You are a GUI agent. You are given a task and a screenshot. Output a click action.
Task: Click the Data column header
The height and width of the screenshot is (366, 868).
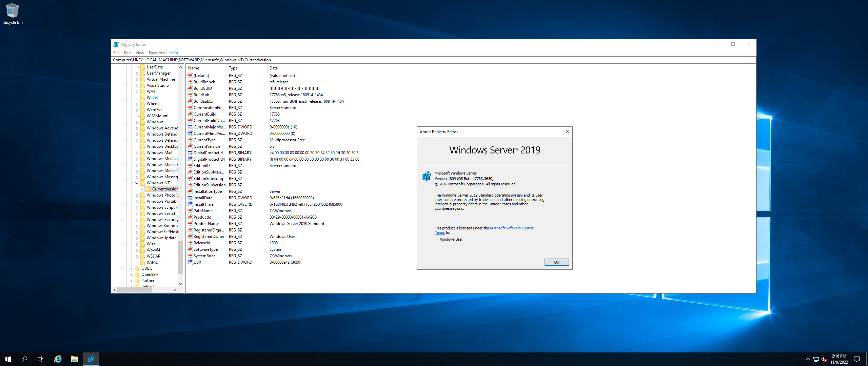pos(316,68)
